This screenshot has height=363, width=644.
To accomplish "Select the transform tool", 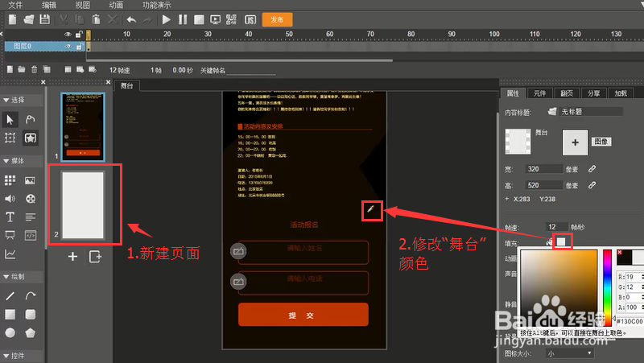I will 10,138.
